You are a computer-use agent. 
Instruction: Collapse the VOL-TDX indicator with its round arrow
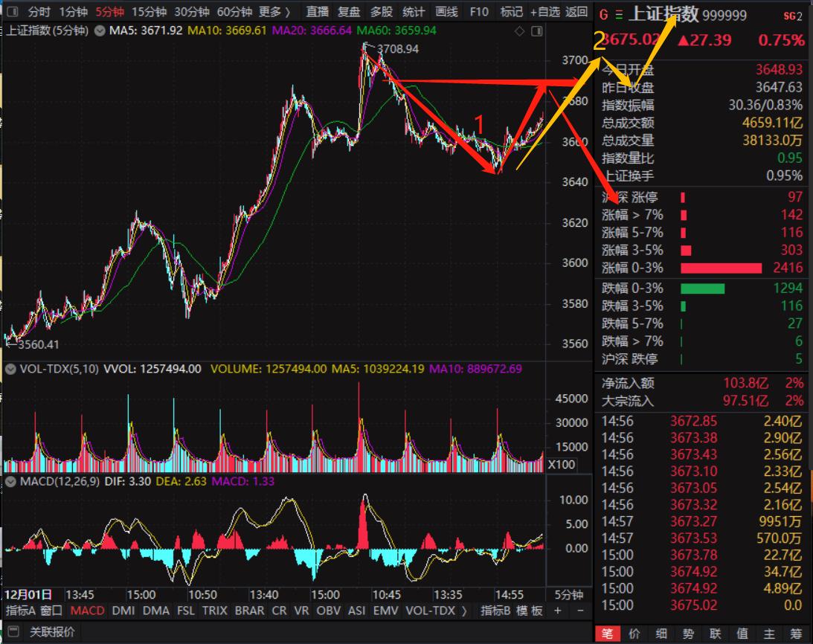click(10, 369)
